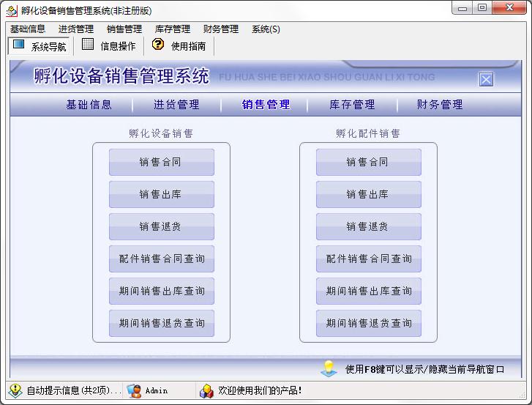Click the blocks icon beside 欢迎使用我们的产品

click(x=206, y=391)
